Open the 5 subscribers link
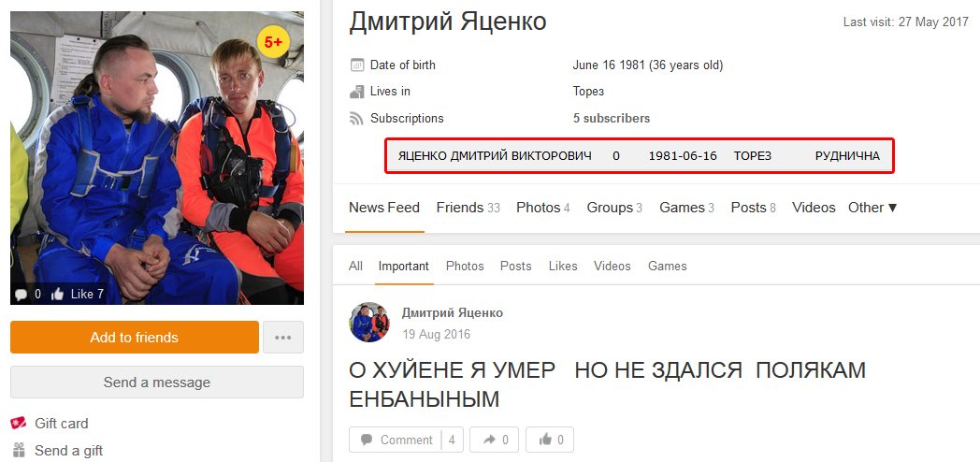This screenshot has width=980, height=462. (x=612, y=118)
